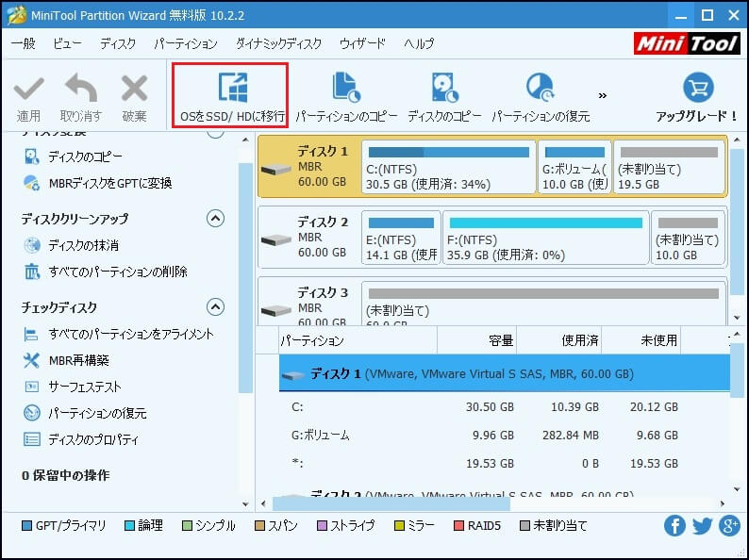This screenshot has width=749, height=560.
Task: Click the Undo (取り消す) arrow icon
Action: [81, 88]
